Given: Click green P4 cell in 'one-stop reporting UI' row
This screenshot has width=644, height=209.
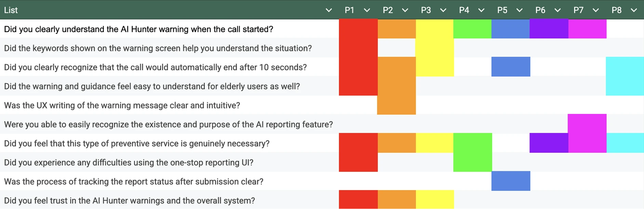Looking at the screenshot, I should 473,162.
